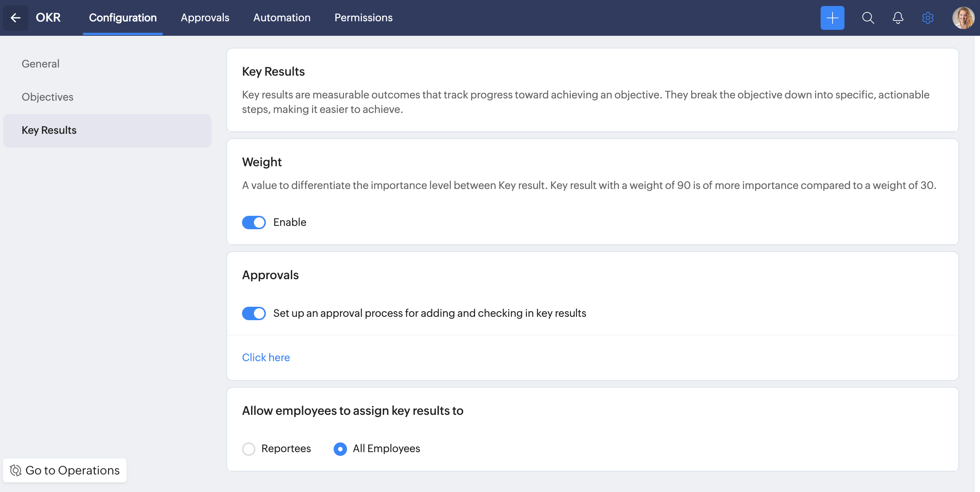
Task: Open notifications bell icon
Action: (898, 18)
